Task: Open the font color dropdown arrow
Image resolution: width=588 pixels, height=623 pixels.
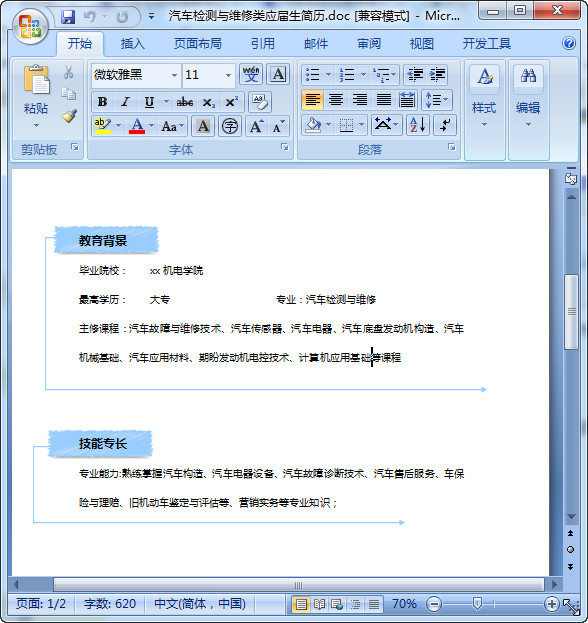Action: click(151, 126)
